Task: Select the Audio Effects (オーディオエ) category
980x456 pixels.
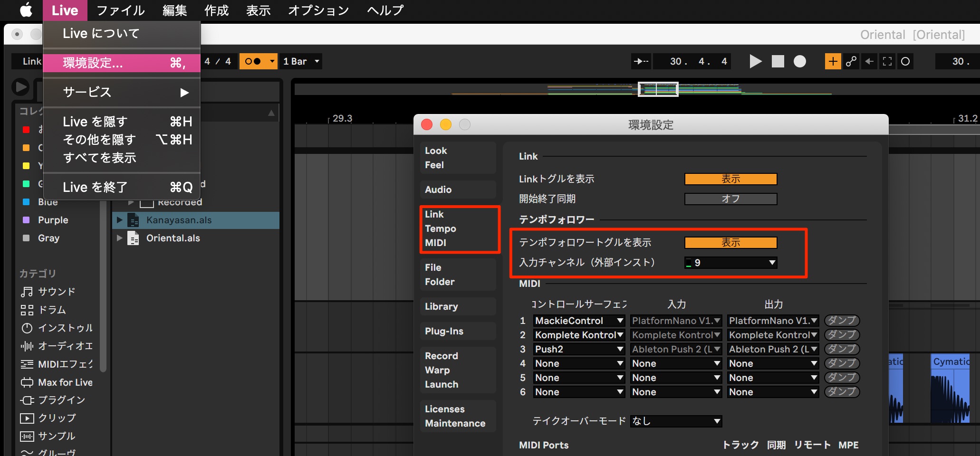Action: (x=57, y=346)
